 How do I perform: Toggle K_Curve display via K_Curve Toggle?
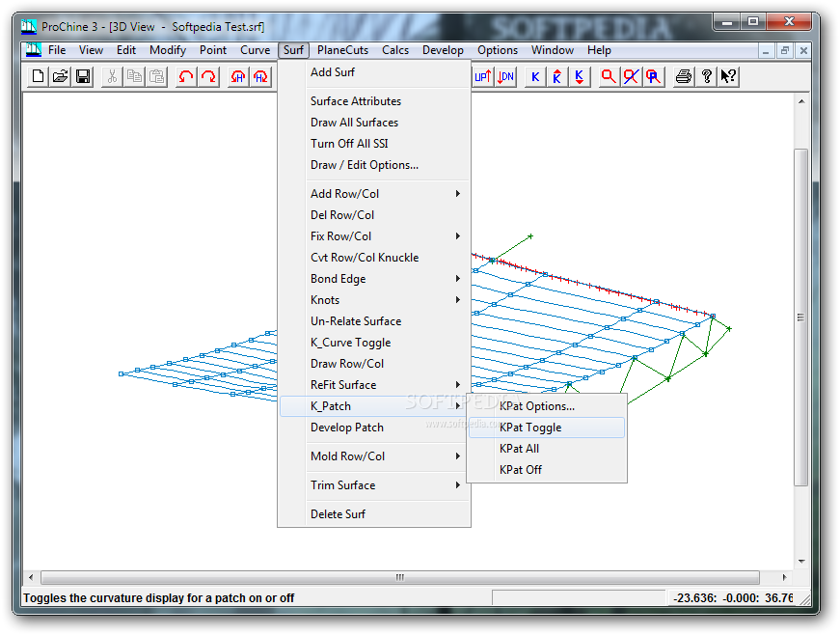click(374, 343)
